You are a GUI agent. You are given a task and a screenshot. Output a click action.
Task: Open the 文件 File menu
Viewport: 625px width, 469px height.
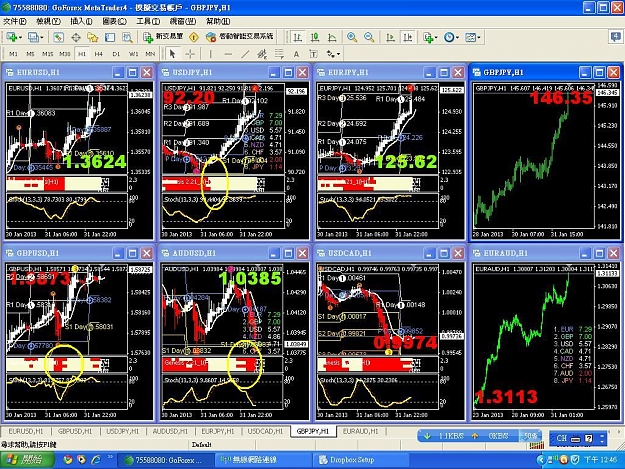pyautogui.click(x=14, y=21)
